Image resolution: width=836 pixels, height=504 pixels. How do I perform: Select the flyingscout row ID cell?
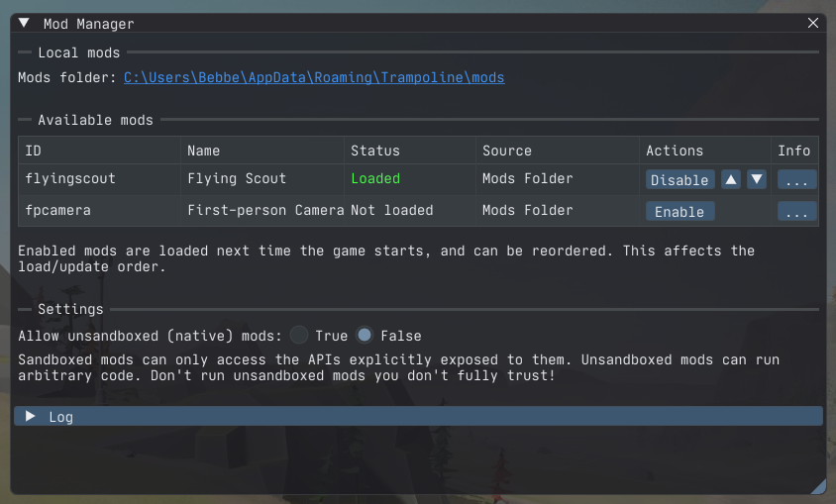pyautogui.click(x=70, y=179)
